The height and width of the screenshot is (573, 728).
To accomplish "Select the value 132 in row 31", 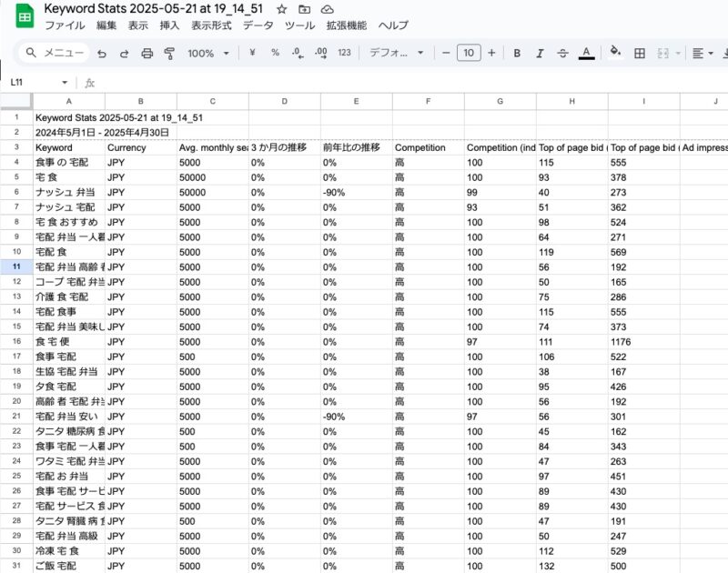I will pos(572,566).
